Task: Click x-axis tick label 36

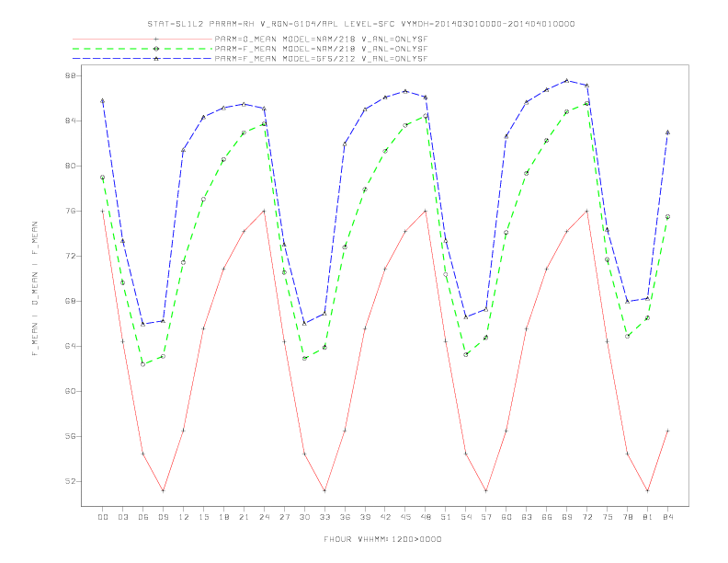Action: [x=345, y=517]
